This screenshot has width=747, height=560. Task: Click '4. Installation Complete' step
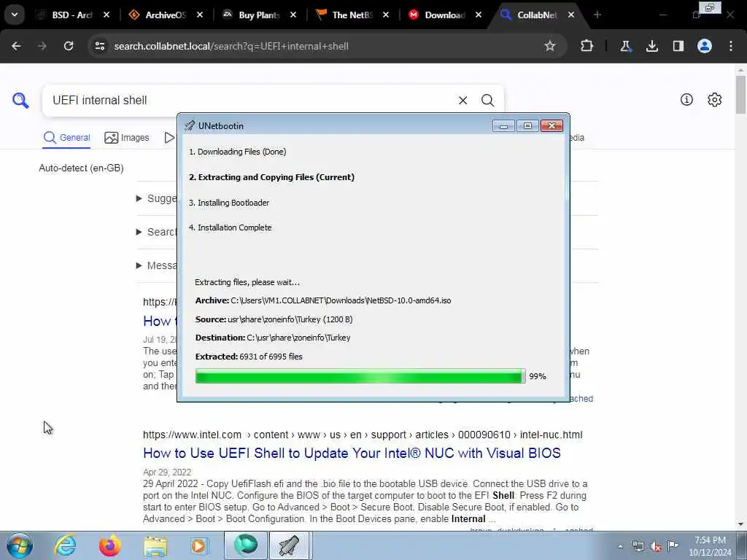coord(230,227)
